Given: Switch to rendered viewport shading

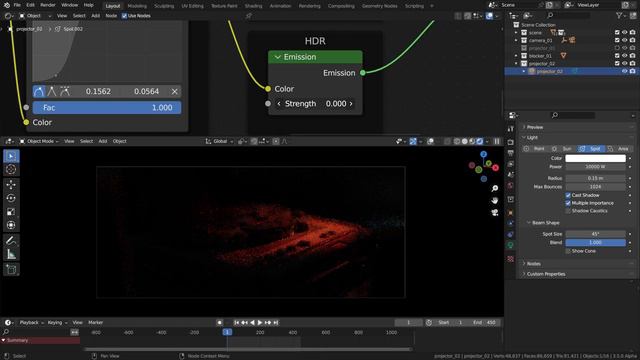Looking at the screenshot, I should [480, 141].
